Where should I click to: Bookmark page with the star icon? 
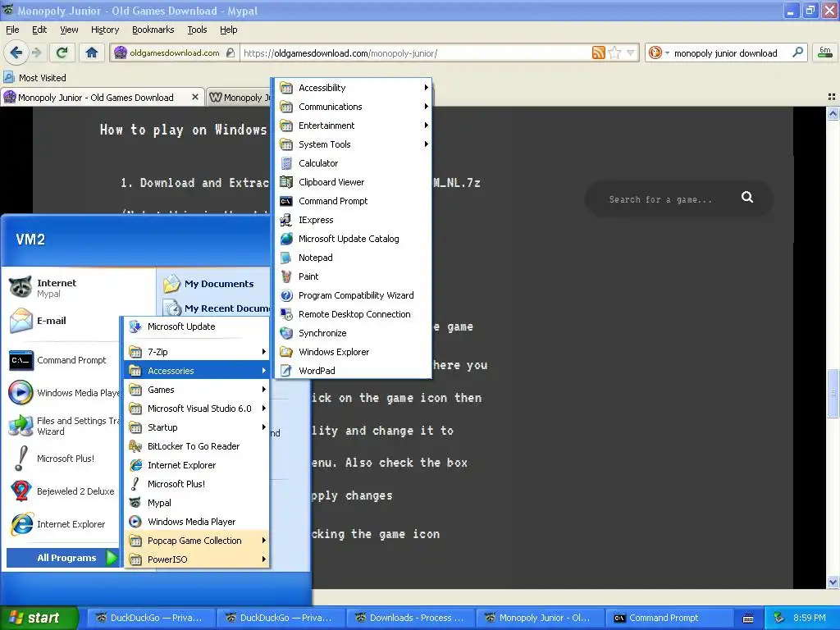pyautogui.click(x=614, y=52)
